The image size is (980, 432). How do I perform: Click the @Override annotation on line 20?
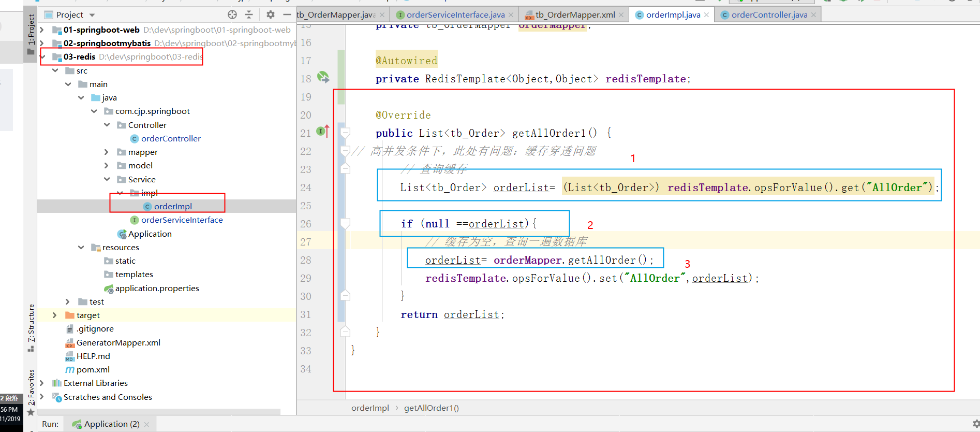[x=403, y=115]
